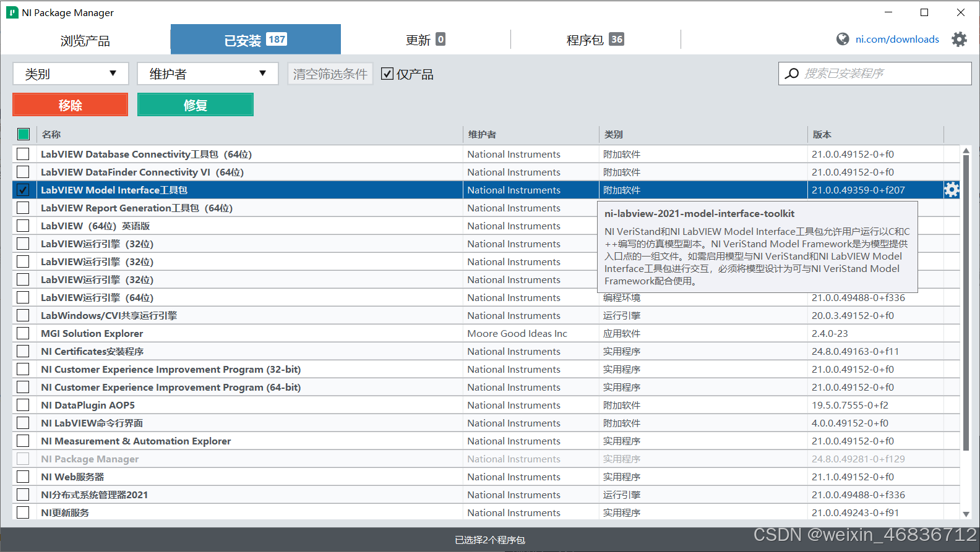This screenshot has width=980, height=552.
Task: Click the globe icon beside ni.com/downloads
Action: [843, 39]
